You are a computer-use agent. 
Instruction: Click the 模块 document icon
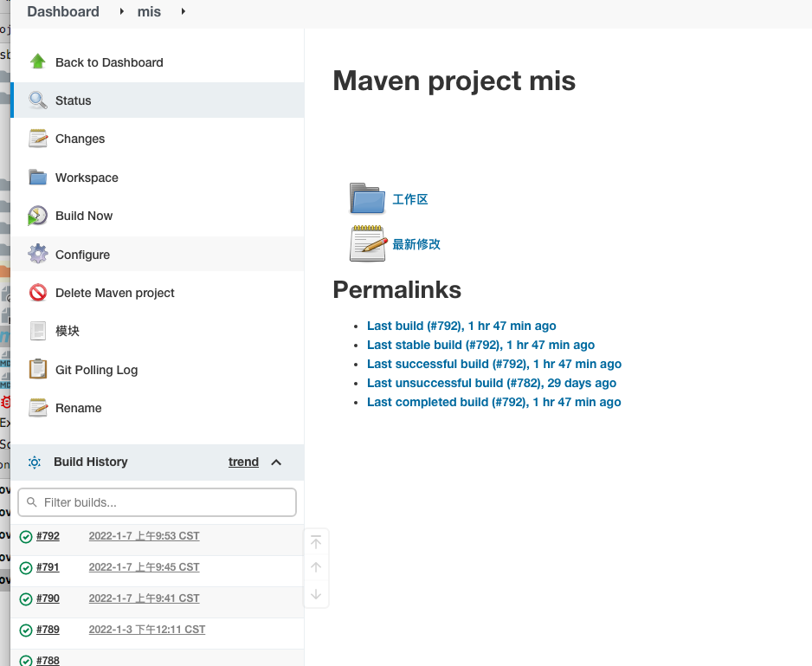[x=38, y=331]
